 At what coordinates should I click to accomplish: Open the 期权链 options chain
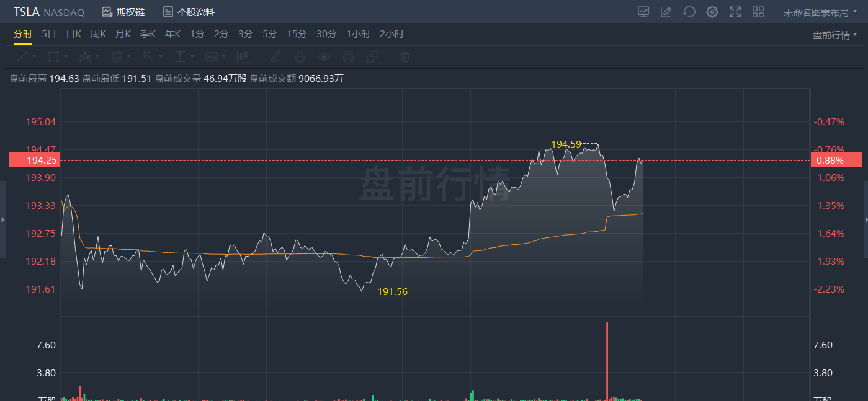click(x=123, y=12)
